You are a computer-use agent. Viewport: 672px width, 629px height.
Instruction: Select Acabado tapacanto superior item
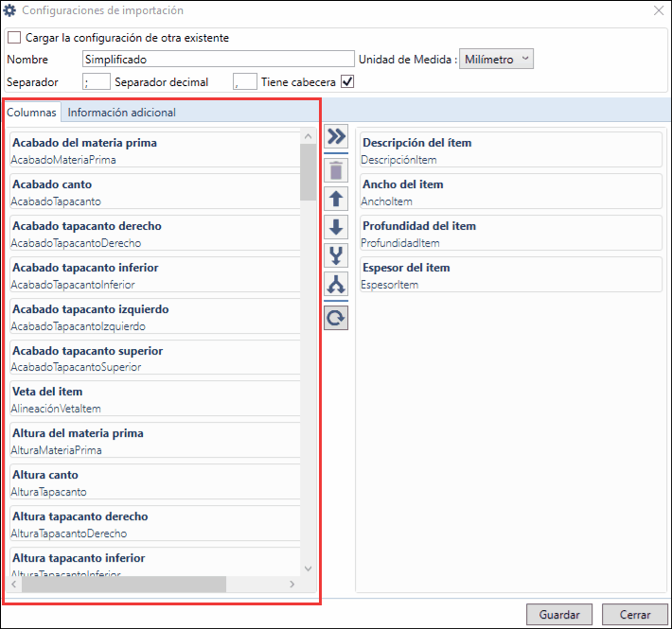click(x=154, y=358)
